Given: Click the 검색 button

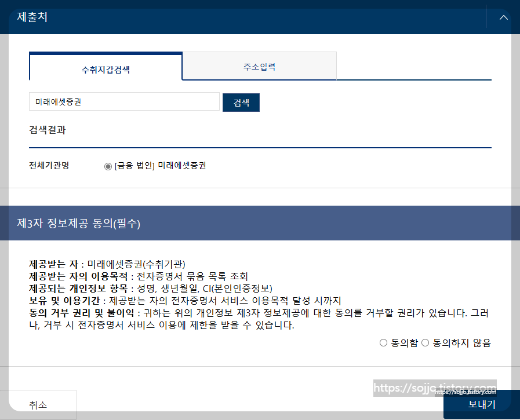Looking at the screenshot, I should point(241,103).
